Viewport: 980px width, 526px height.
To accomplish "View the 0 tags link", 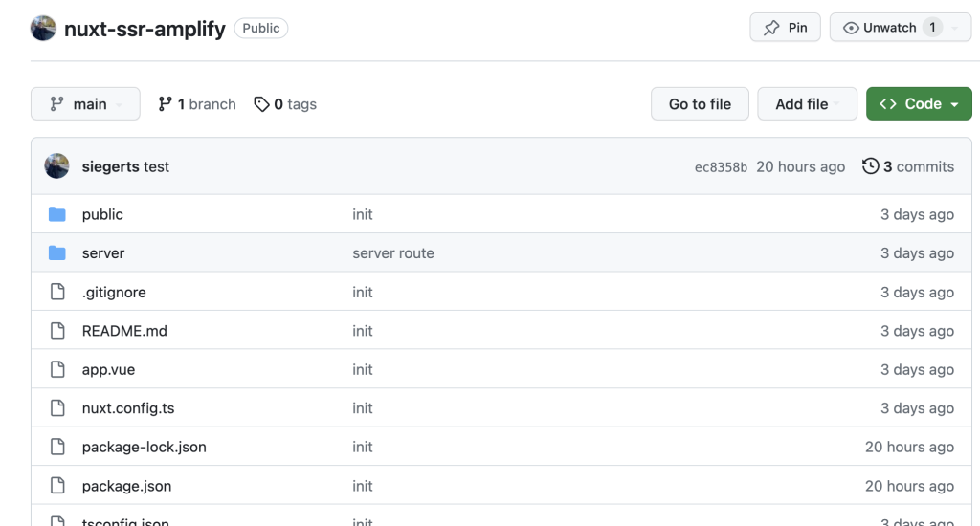I will pyautogui.click(x=285, y=103).
